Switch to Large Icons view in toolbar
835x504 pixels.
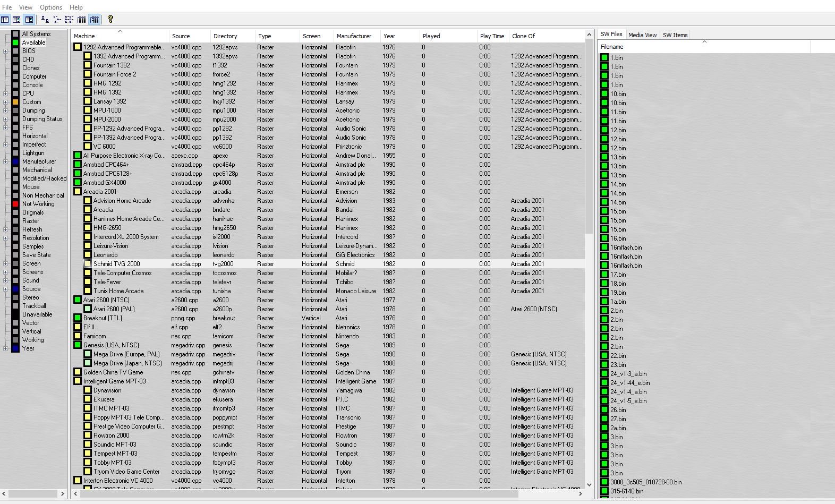45,20
